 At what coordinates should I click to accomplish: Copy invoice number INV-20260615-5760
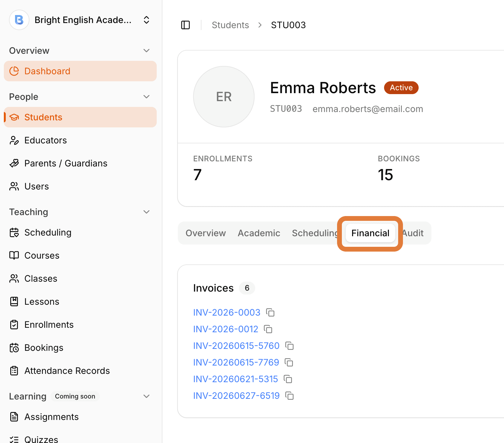click(x=289, y=346)
